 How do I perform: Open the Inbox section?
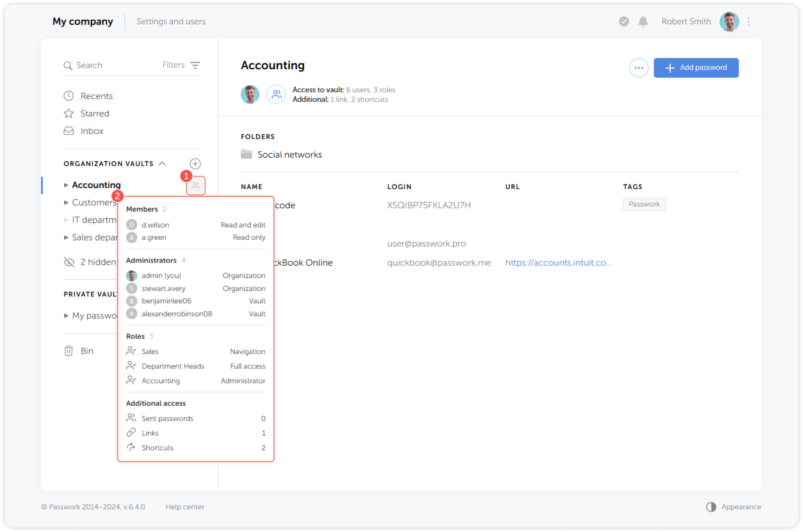click(91, 131)
